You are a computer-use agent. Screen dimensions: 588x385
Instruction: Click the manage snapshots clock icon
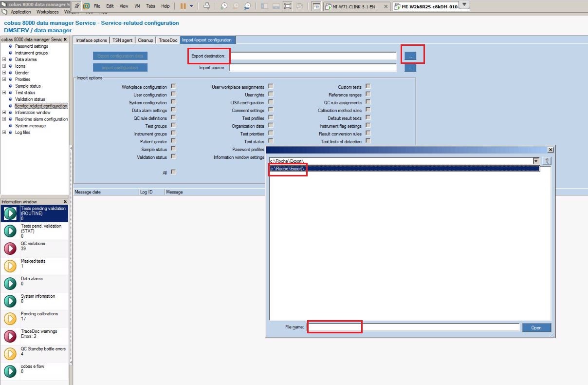(247, 6)
